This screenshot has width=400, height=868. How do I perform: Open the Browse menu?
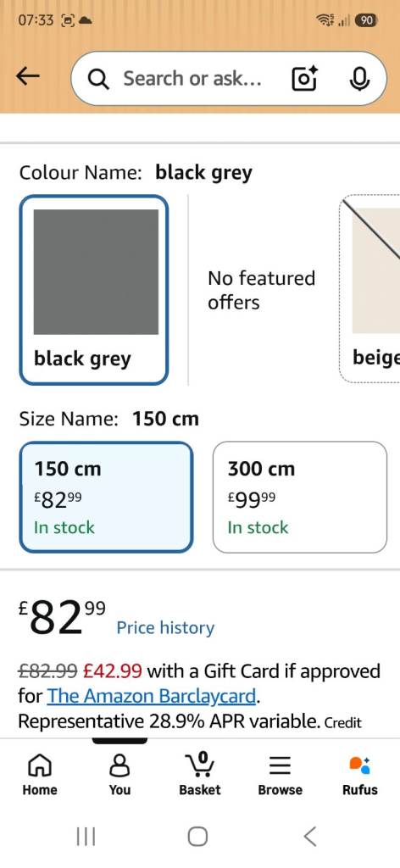click(280, 776)
